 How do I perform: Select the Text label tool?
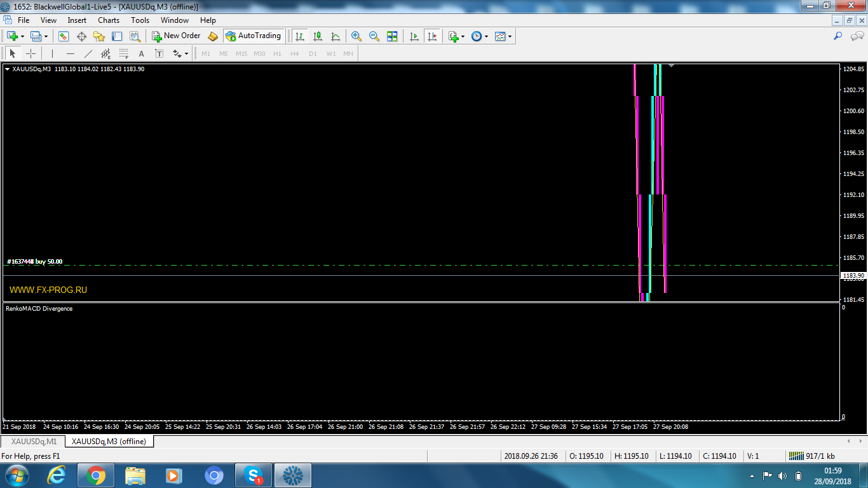pos(141,54)
